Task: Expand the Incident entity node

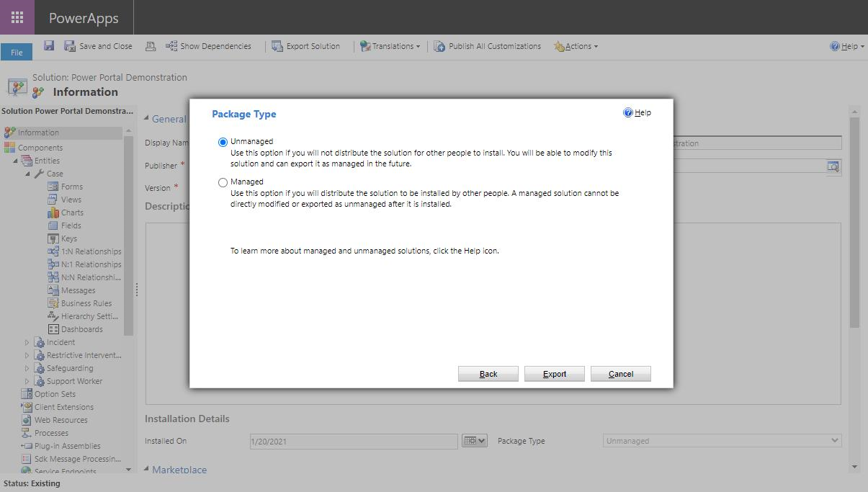Action: coord(27,342)
